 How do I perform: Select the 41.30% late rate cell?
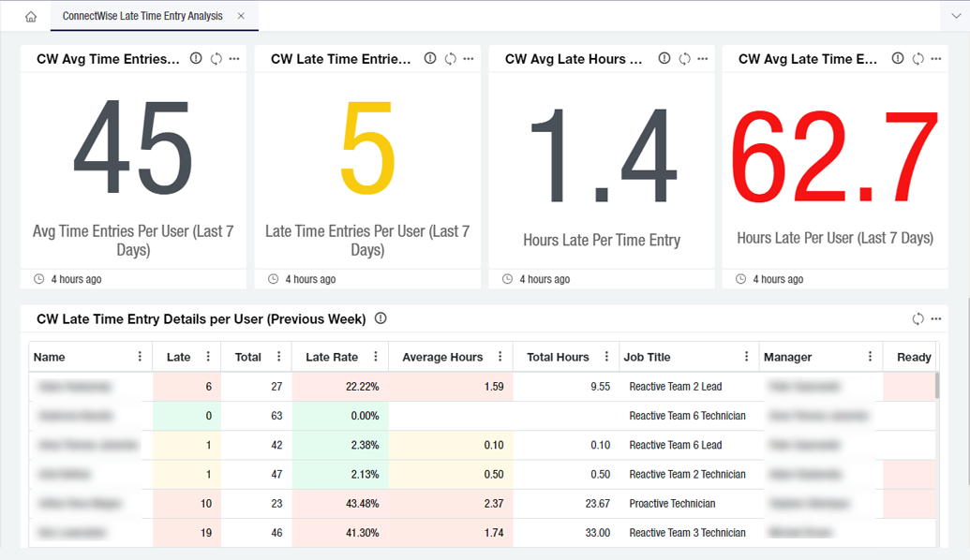tap(340, 532)
